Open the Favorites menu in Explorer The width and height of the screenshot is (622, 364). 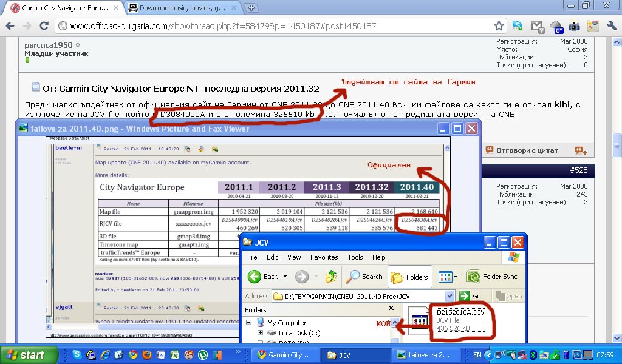click(324, 257)
